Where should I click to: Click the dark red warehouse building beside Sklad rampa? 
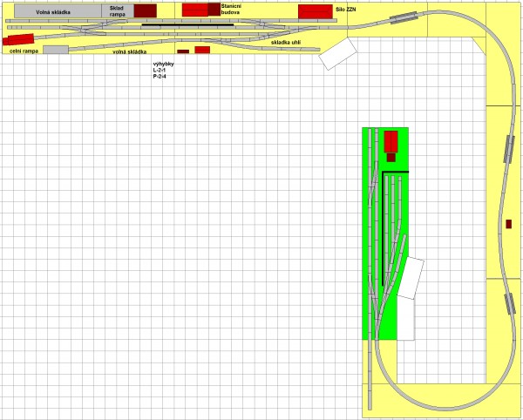(x=145, y=11)
